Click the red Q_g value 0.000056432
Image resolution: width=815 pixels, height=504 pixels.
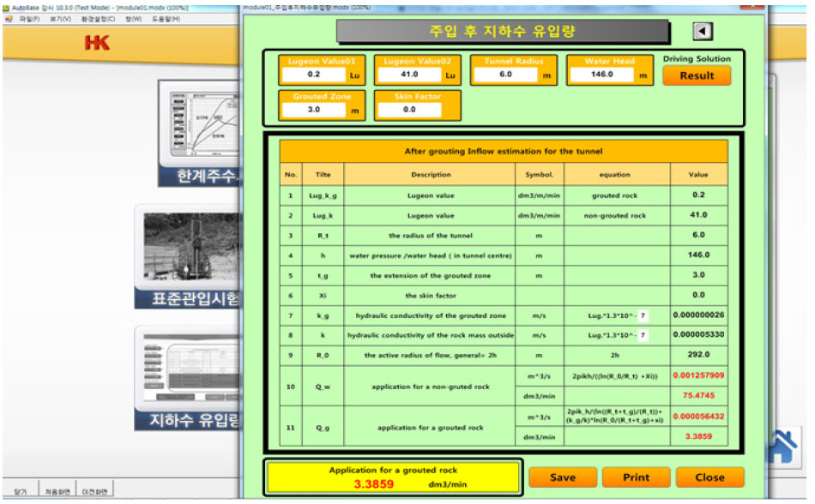pos(698,417)
